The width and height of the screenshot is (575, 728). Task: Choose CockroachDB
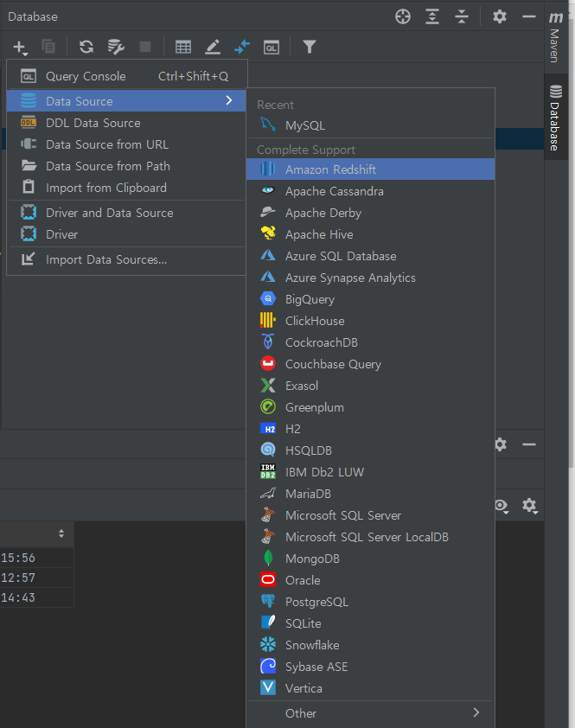(370, 342)
